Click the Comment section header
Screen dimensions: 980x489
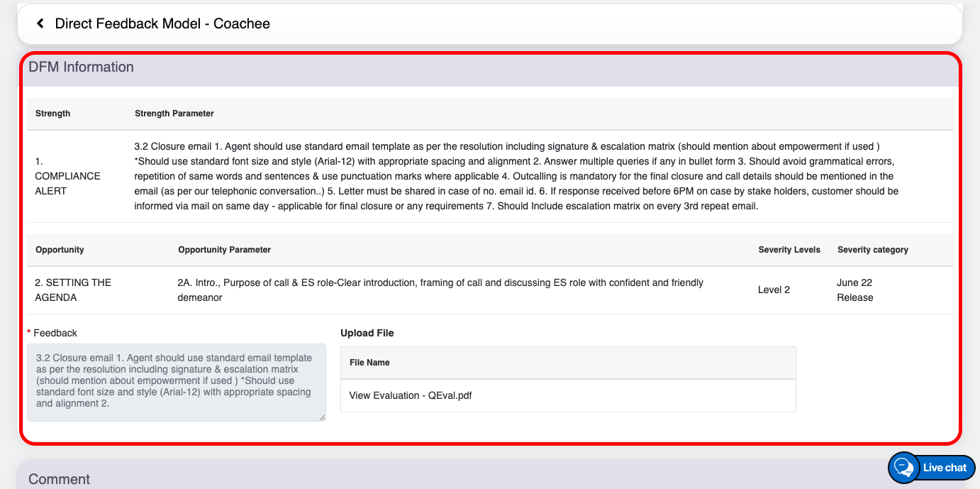[60, 479]
